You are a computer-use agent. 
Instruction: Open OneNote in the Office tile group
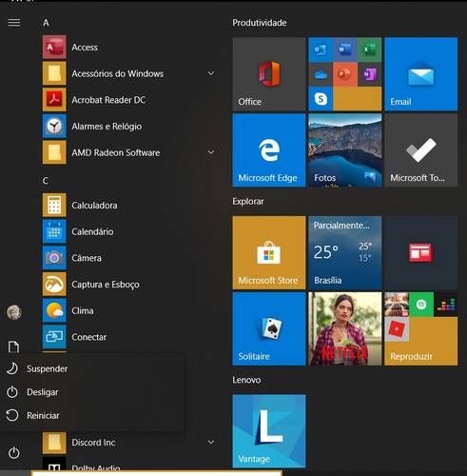(369, 74)
